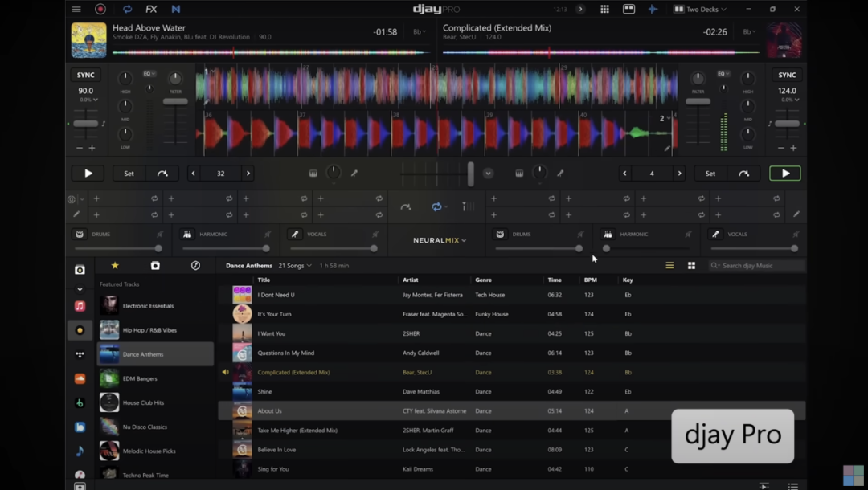Increase right deck loop length from 4

pyautogui.click(x=679, y=173)
